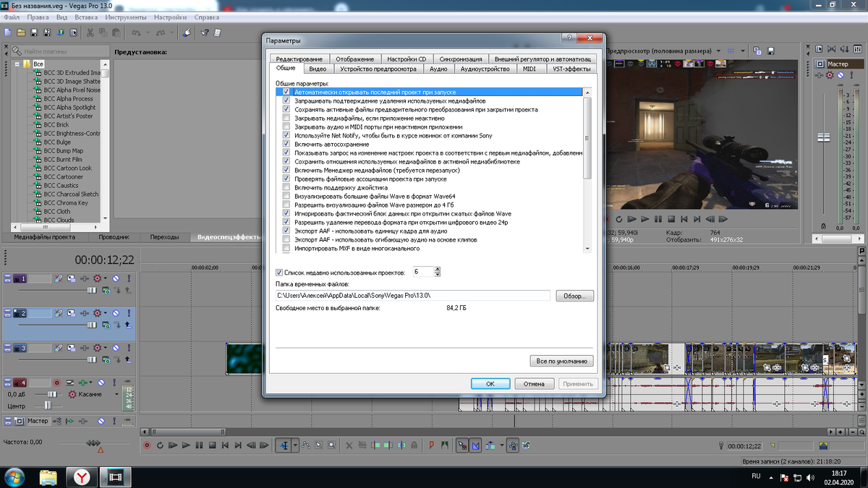Arm audio track 4 for recording
Image resolution: width=868 pixels, height=488 pixels.
pos(56,382)
